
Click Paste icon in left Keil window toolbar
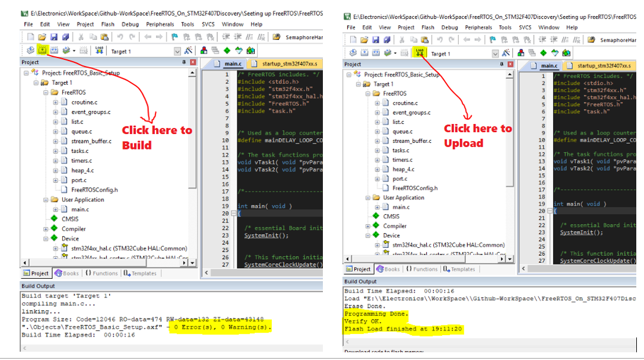[x=104, y=37]
